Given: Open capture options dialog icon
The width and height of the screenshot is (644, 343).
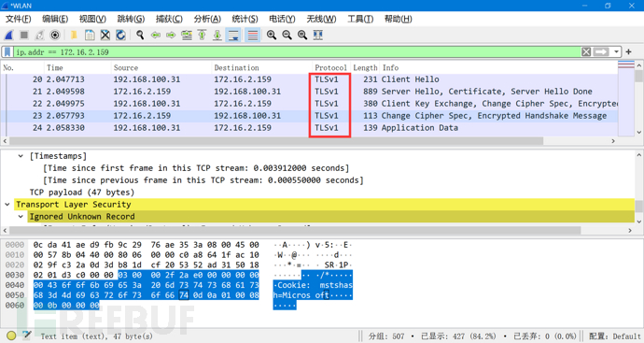Looking at the screenshot, I should coord(55,35).
